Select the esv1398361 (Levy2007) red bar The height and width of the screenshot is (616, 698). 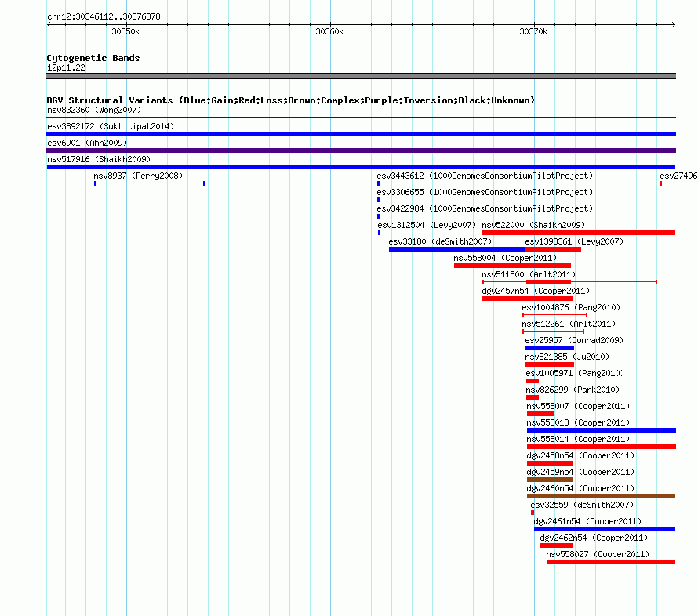(554, 249)
